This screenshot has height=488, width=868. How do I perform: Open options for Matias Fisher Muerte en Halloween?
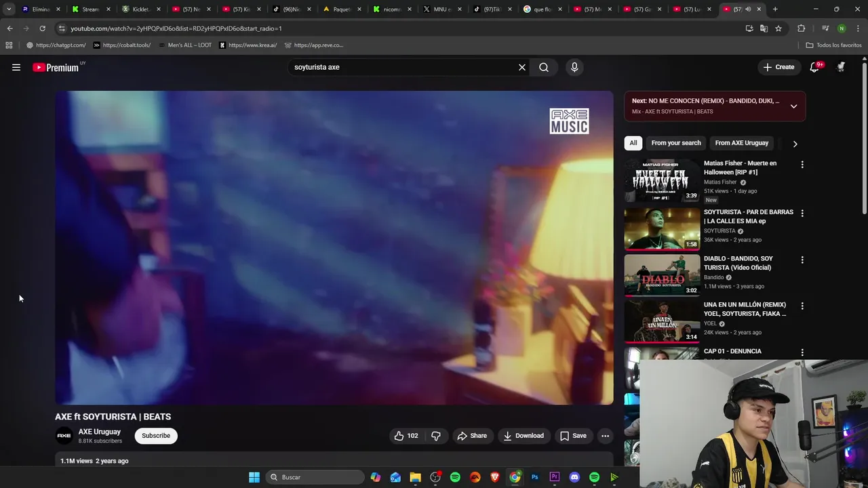(x=802, y=165)
